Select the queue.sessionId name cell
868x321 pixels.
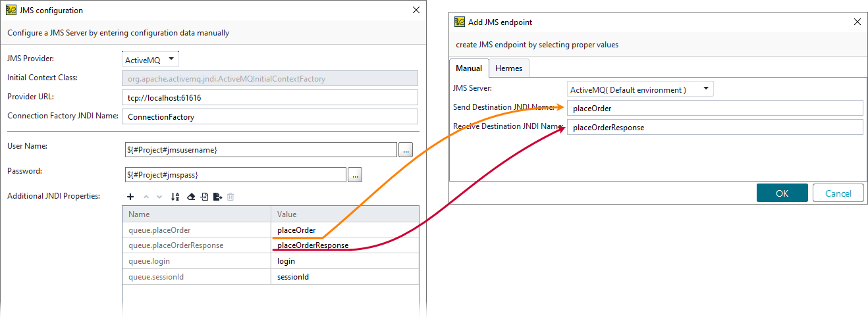[x=197, y=277]
